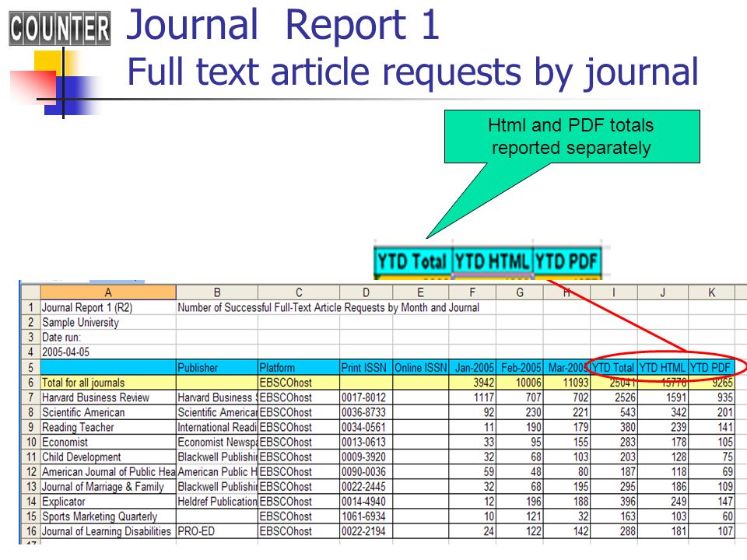Click YTD Total value '2526'
This screenshot has width=747, height=560.
[614, 397]
